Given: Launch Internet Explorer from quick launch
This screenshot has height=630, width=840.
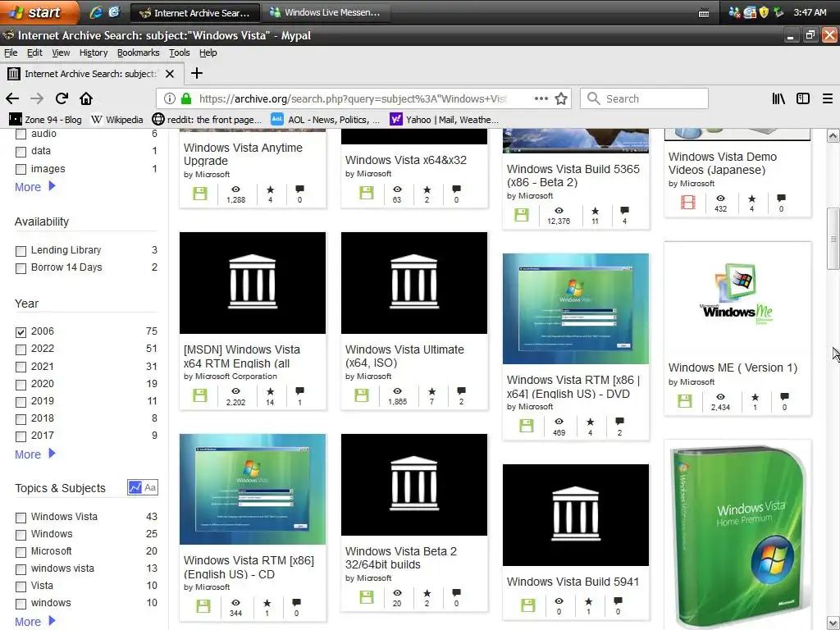Looking at the screenshot, I should point(95,11).
